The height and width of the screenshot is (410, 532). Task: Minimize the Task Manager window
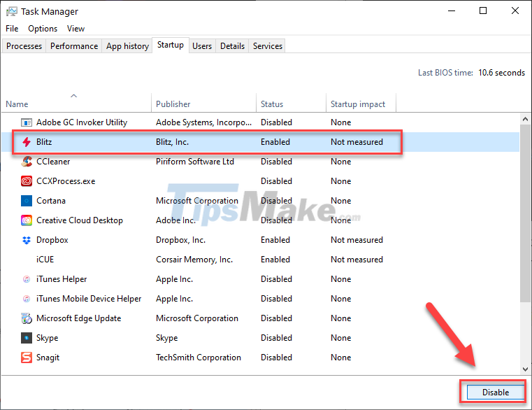[x=452, y=11]
